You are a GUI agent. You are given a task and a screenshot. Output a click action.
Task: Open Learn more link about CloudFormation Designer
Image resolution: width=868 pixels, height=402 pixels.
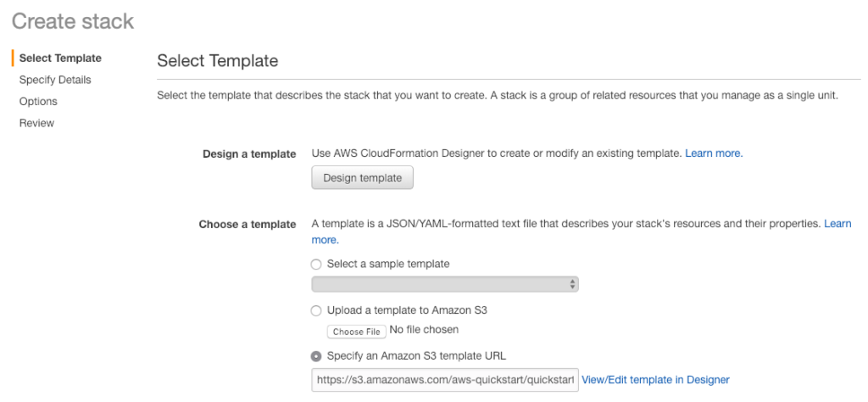714,154
